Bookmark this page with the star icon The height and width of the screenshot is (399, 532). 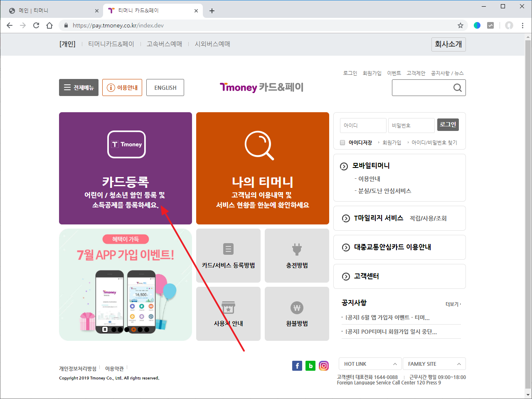pos(461,25)
